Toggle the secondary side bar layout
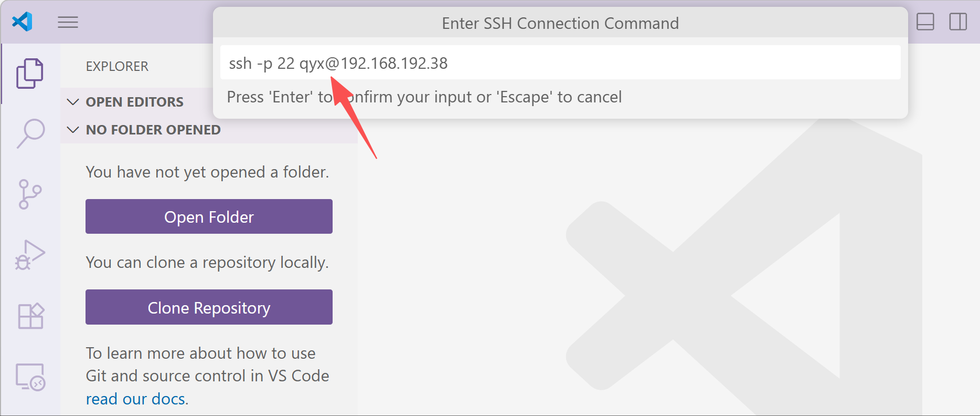The height and width of the screenshot is (416, 980). tap(958, 22)
